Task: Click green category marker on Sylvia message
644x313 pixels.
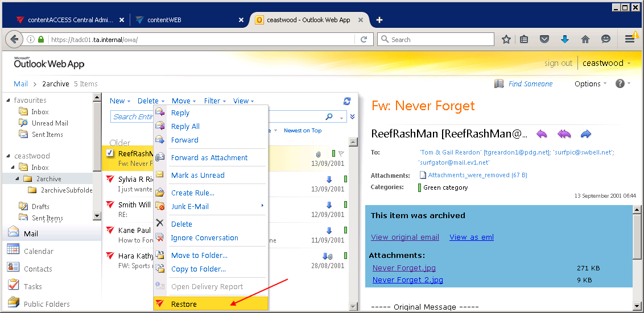Action: pos(346,180)
